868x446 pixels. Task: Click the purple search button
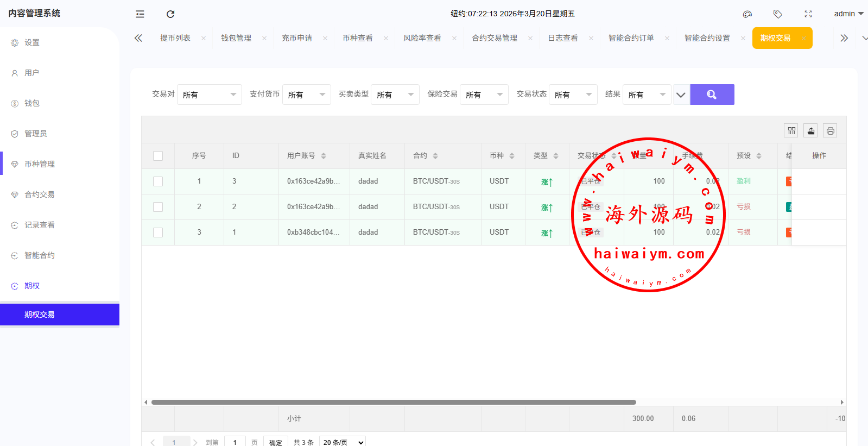click(x=712, y=95)
